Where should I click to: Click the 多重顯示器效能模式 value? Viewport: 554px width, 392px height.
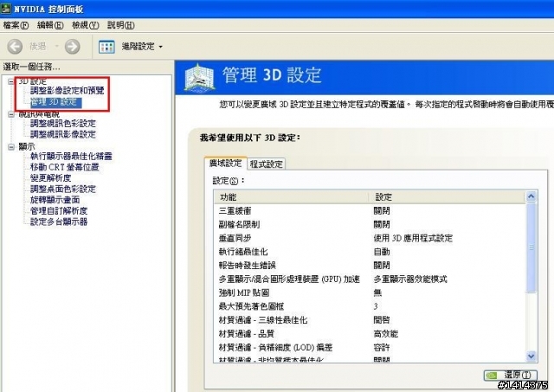coord(410,280)
